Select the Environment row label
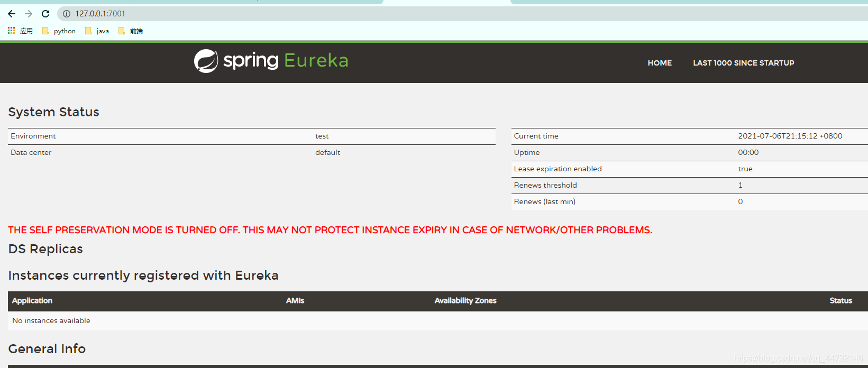 pyautogui.click(x=33, y=136)
